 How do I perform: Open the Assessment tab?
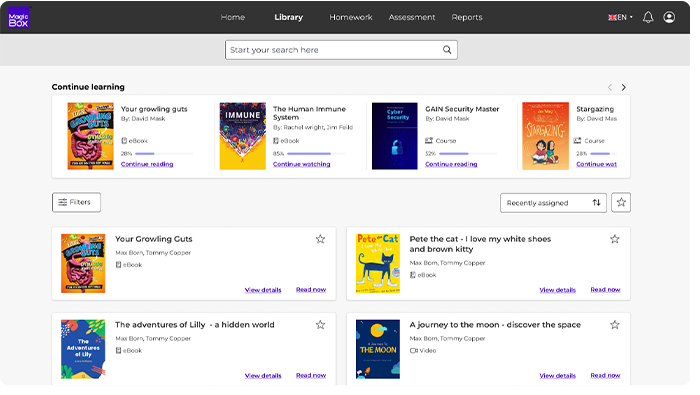pyautogui.click(x=412, y=17)
